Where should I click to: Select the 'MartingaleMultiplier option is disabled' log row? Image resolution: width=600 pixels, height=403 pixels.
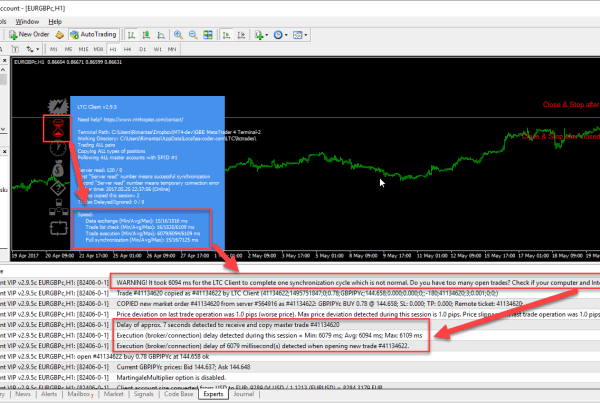pos(300,377)
